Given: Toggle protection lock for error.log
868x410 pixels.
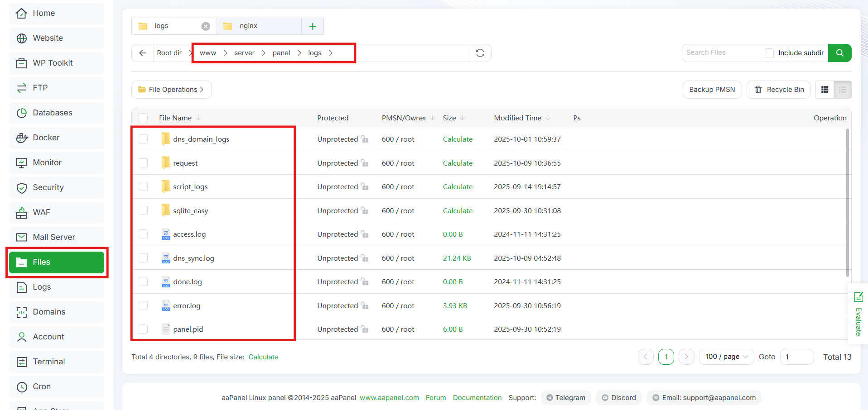Looking at the screenshot, I should point(365,305).
